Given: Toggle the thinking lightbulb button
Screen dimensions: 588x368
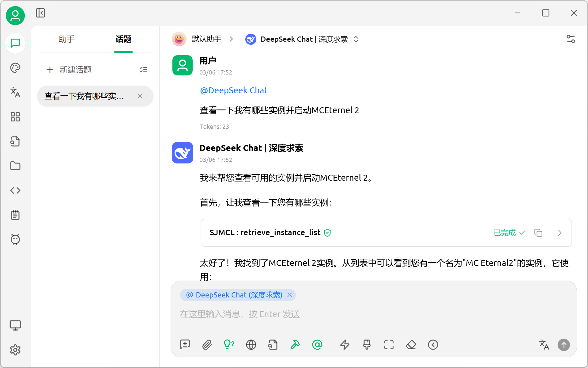Looking at the screenshot, I should point(229,345).
